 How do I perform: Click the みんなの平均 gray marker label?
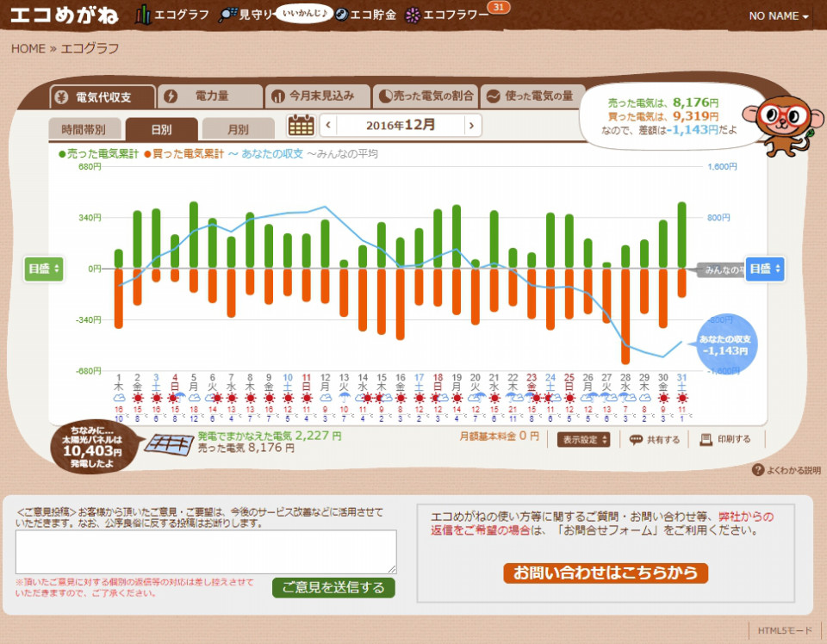click(x=722, y=269)
